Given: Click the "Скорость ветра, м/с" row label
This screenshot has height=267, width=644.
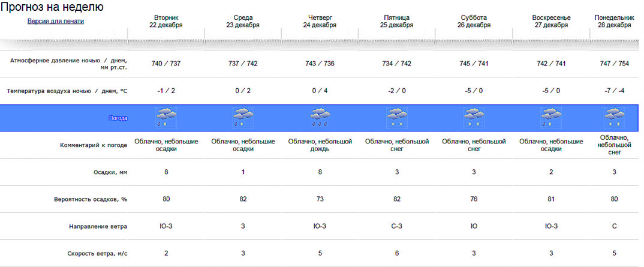Looking at the screenshot, I should (97, 253).
